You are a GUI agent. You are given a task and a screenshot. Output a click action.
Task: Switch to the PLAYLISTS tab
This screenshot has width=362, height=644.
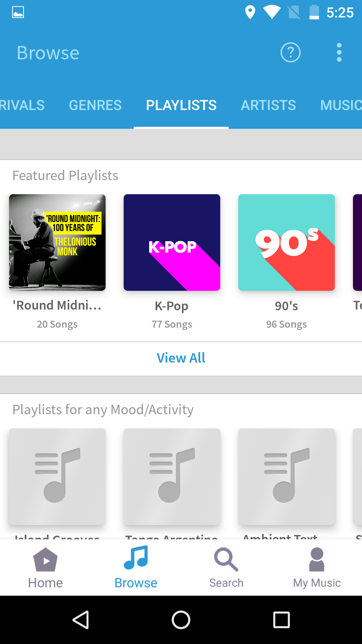[x=181, y=105]
